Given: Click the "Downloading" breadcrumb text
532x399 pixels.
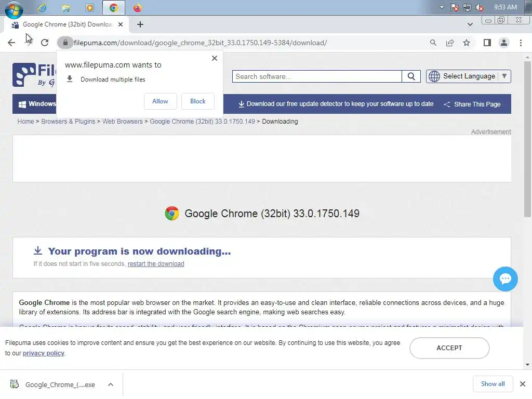Looking at the screenshot, I should pos(280,122).
